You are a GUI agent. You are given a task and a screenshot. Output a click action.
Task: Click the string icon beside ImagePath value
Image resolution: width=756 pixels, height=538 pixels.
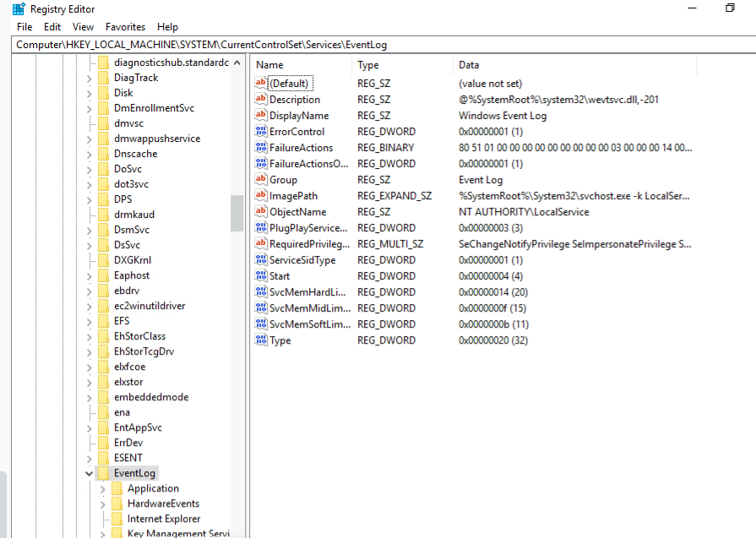[x=261, y=195]
